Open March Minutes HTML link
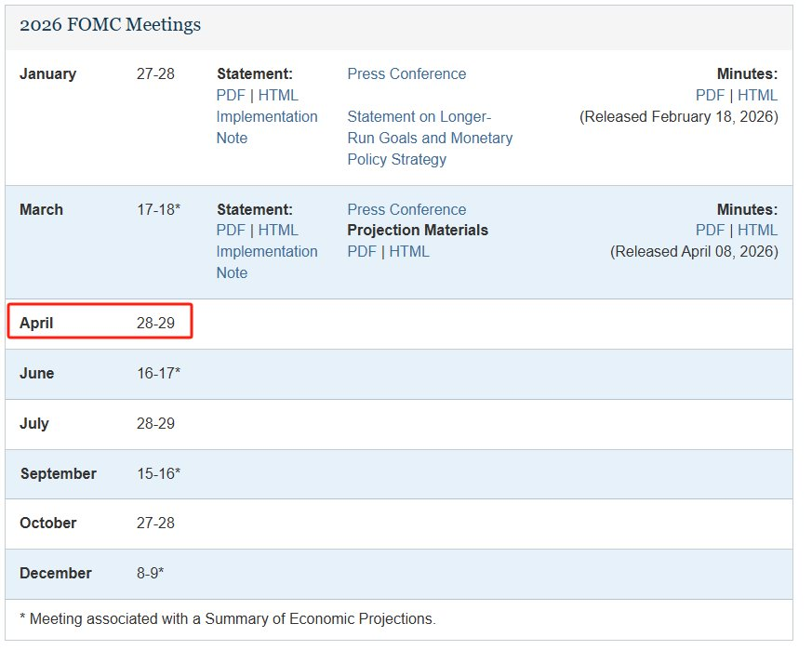 (x=757, y=230)
